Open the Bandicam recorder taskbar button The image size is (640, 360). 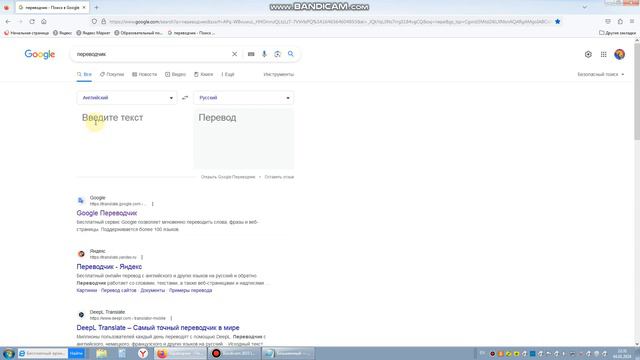[234, 353]
